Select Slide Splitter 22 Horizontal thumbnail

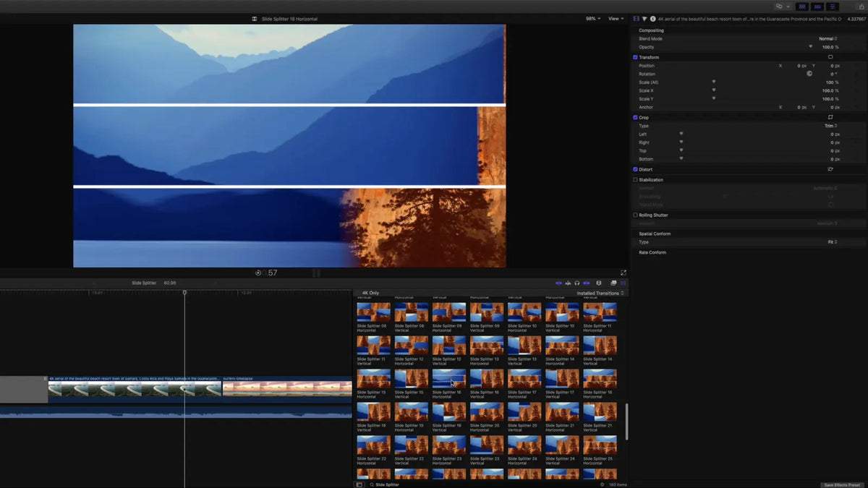[374, 445]
